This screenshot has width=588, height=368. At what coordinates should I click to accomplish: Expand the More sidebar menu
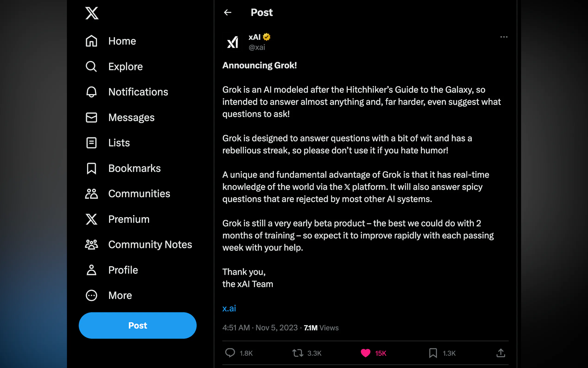[91, 295]
